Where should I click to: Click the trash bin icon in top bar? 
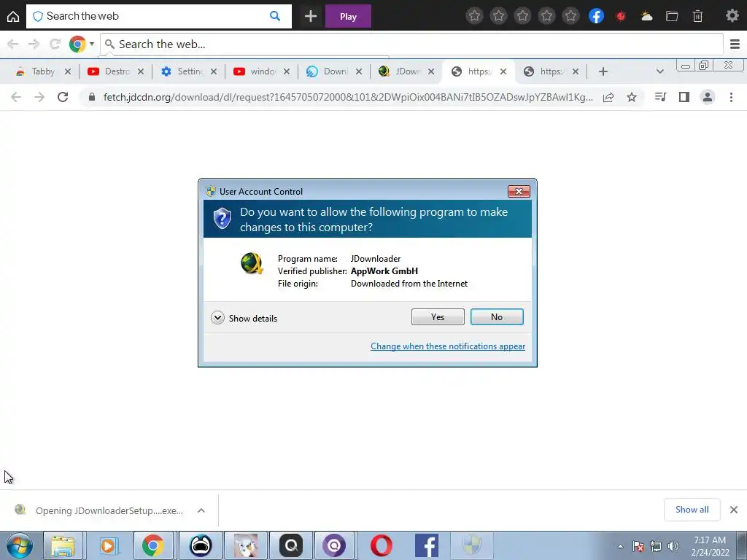click(697, 16)
